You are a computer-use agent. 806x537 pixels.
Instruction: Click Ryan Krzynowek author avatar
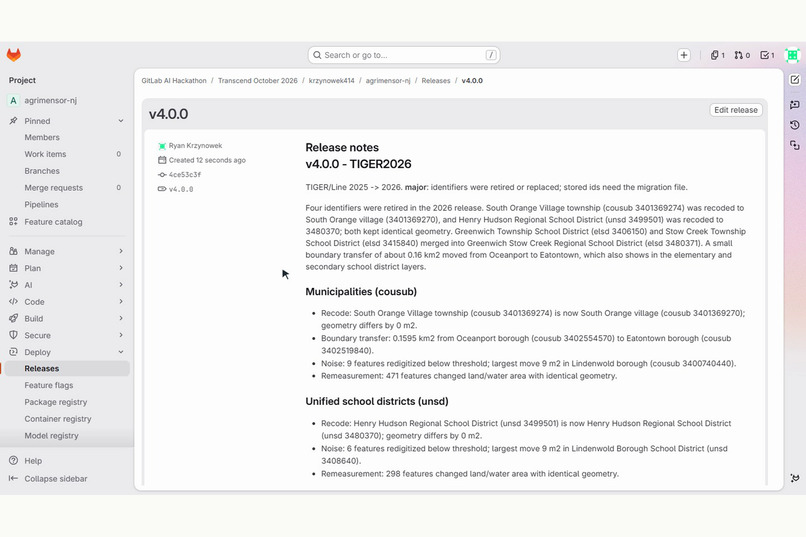point(162,146)
